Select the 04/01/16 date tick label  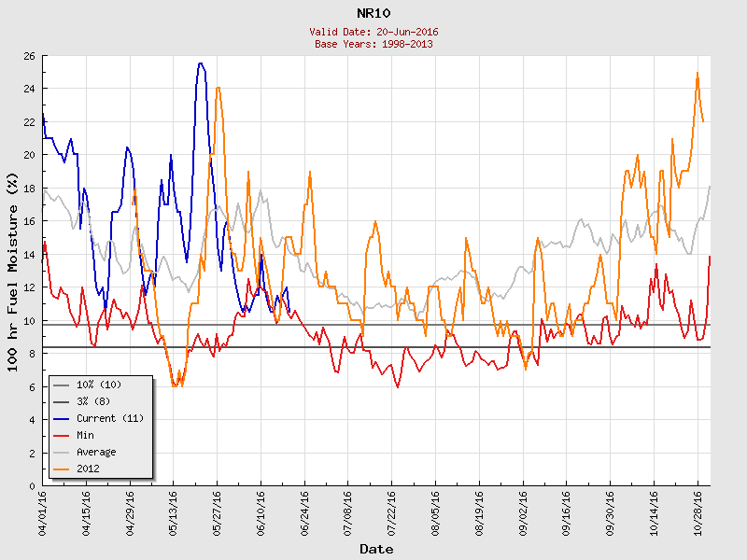click(x=43, y=510)
